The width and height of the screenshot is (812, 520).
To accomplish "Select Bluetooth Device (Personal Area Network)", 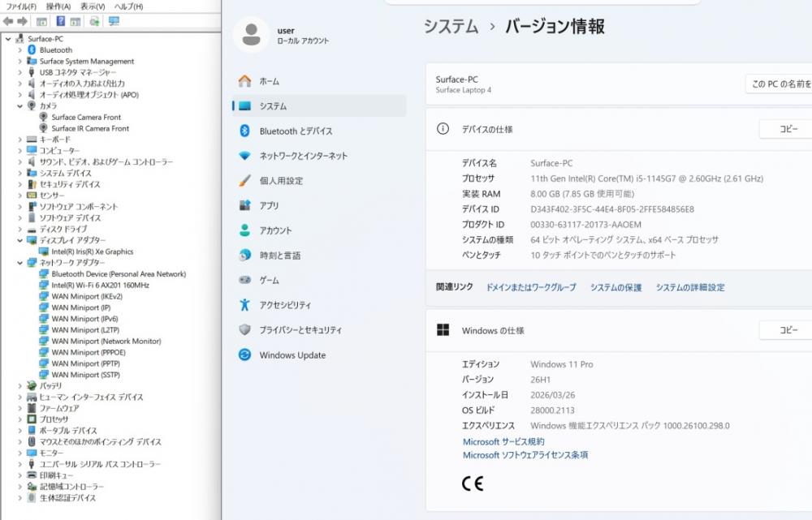I will click(x=119, y=273).
